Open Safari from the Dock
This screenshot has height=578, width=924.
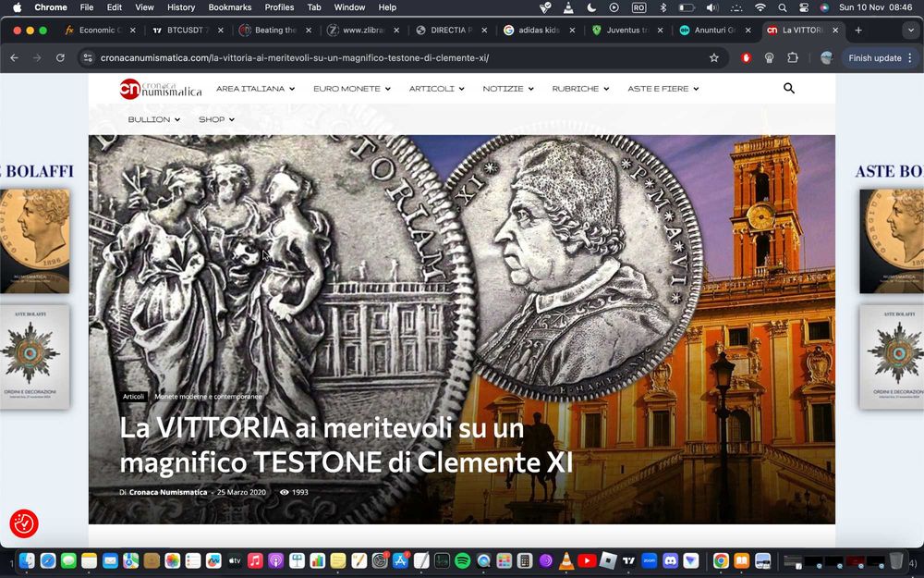(48, 561)
